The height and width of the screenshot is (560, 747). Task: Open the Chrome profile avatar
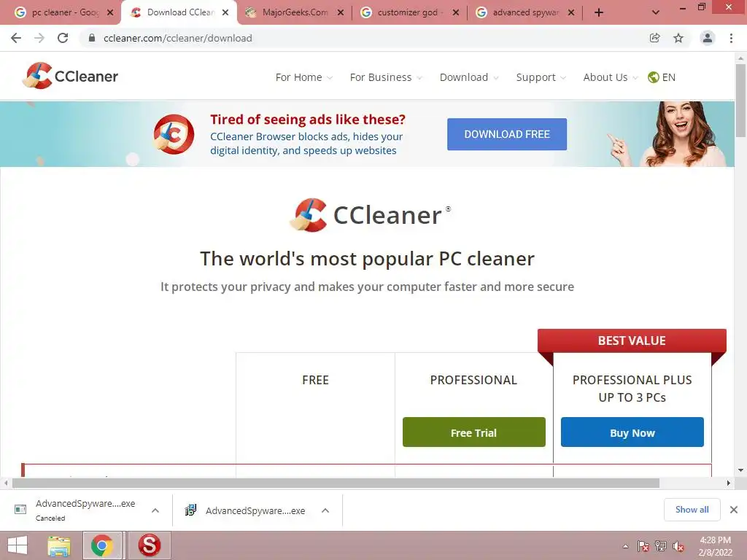[708, 38]
